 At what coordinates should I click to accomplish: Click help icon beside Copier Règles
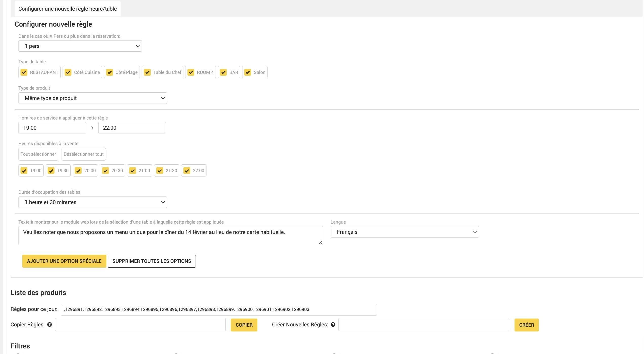(x=50, y=325)
